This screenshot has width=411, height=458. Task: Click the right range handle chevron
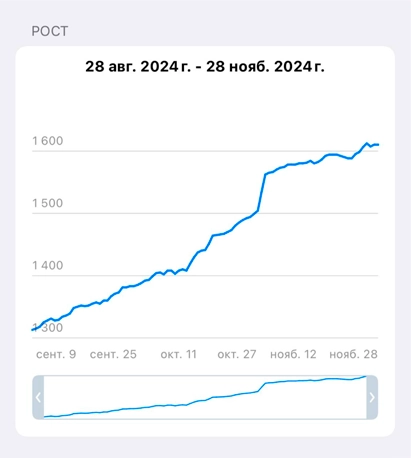(372, 397)
